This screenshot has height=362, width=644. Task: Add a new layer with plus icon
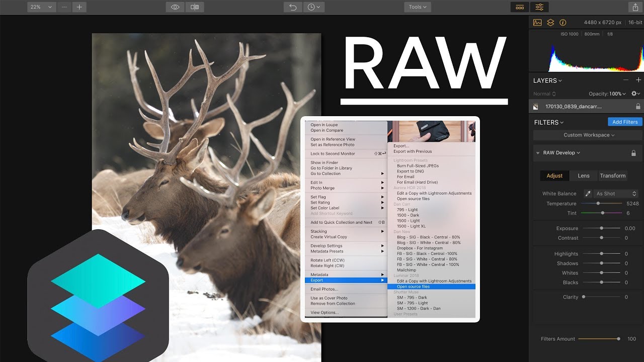tap(638, 80)
